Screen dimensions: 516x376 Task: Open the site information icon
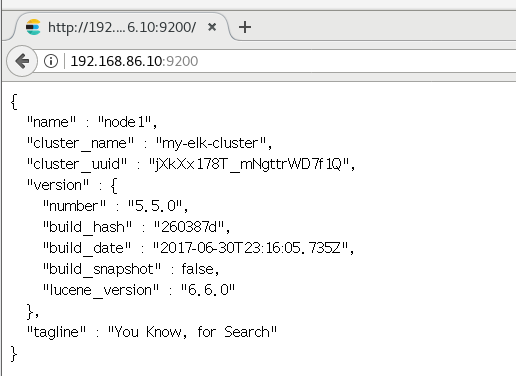(51, 61)
